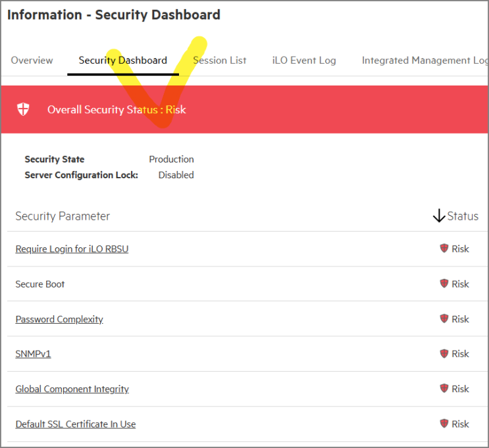The image size is (489, 448).
Task: Click the white shield icon in red banner
Action: [x=23, y=109]
